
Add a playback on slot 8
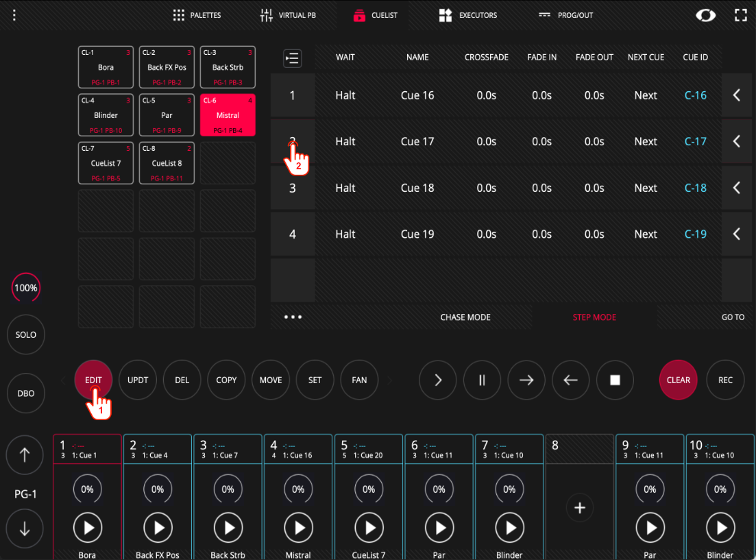coord(580,507)
